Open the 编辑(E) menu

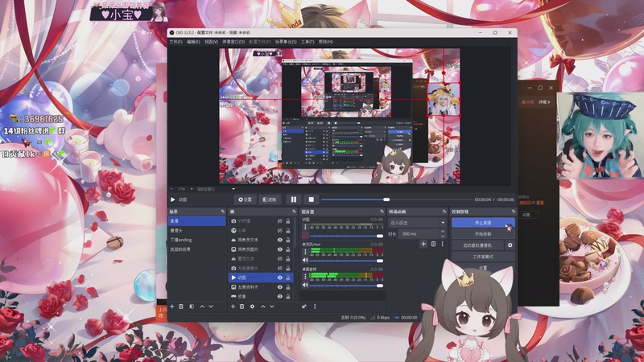(193, 42)
